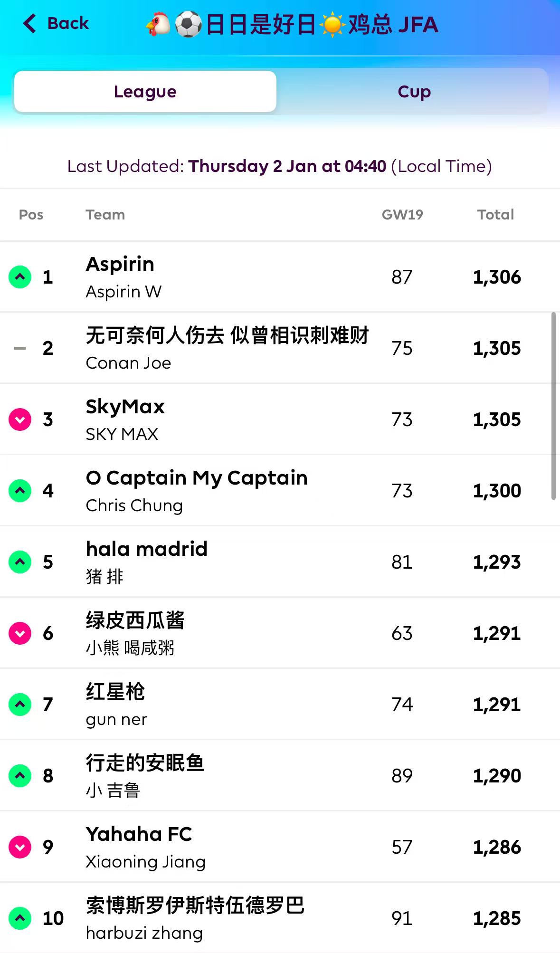Tap the Back chevron arrow icon
The width and height of the screenshot is (560, 953).
(29, 23)
